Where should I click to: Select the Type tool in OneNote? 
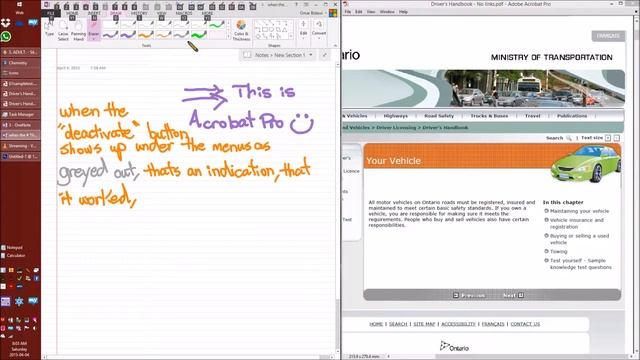[x=49, y=29]
